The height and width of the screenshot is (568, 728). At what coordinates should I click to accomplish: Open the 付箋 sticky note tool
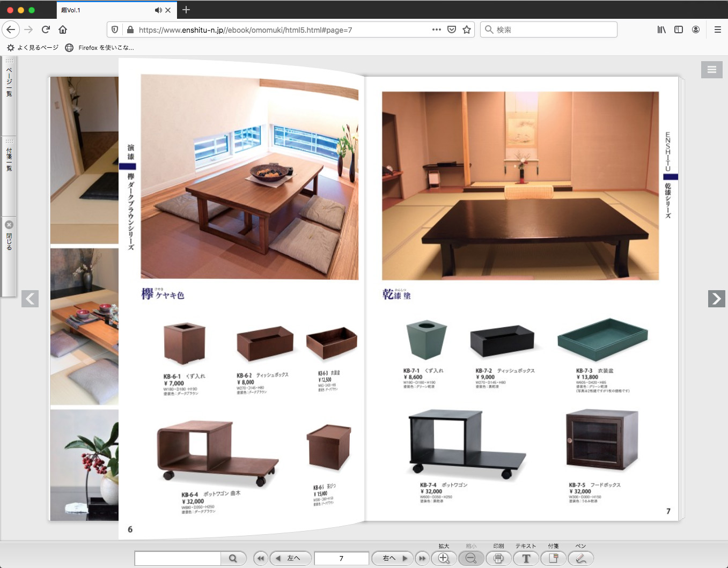553,558
